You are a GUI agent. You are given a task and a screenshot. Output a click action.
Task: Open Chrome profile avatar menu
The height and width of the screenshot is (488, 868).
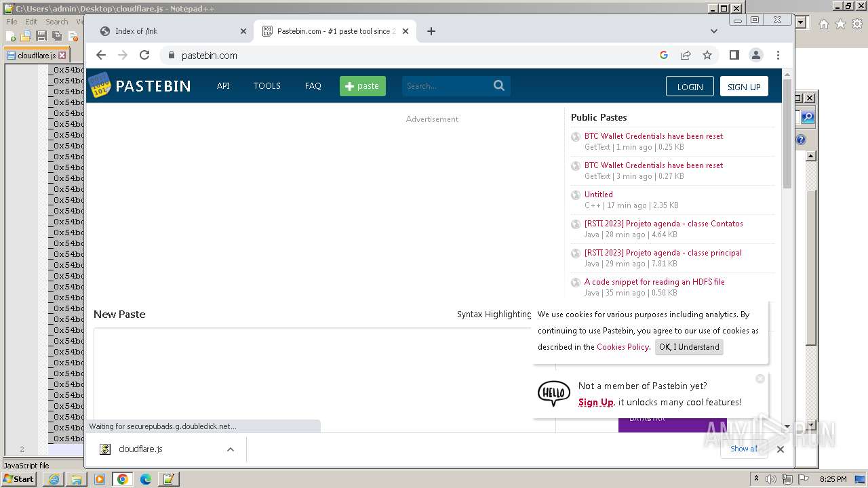coord(756,55)
